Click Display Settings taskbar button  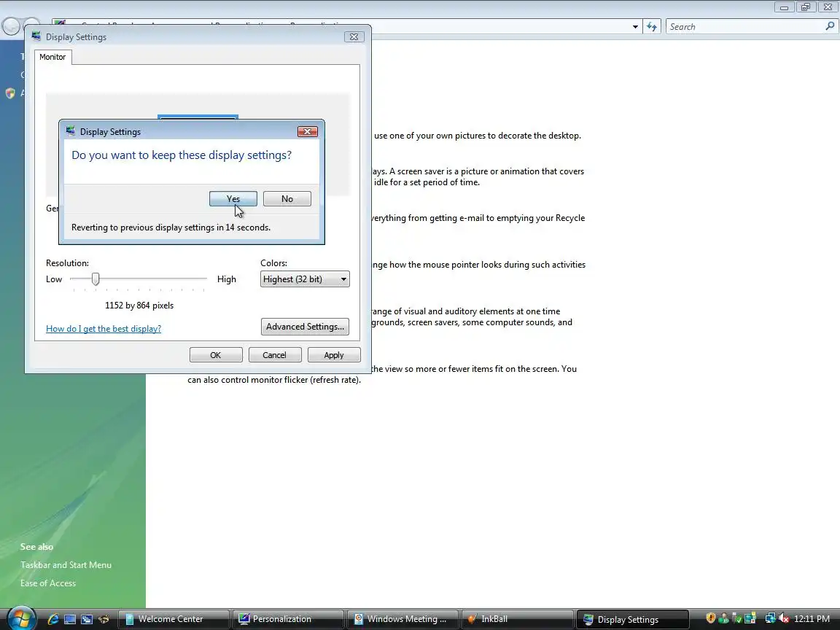click(x=632, y=619)
